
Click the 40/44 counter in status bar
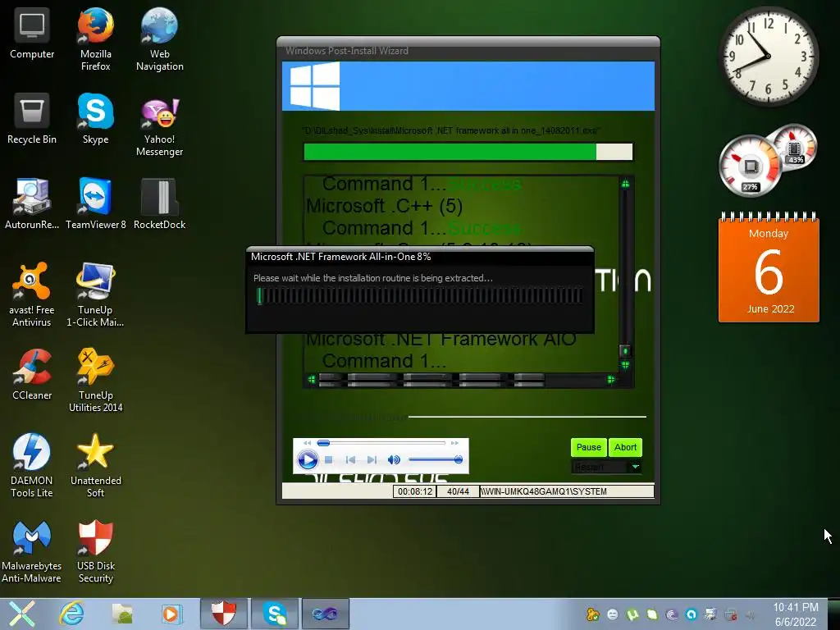458,491
